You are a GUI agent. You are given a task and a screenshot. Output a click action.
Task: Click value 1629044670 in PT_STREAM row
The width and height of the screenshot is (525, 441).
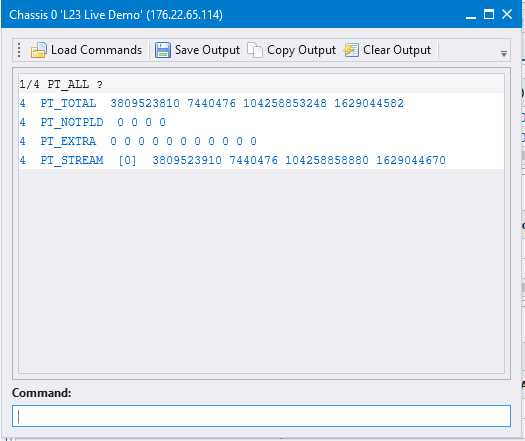coord(411,160)
